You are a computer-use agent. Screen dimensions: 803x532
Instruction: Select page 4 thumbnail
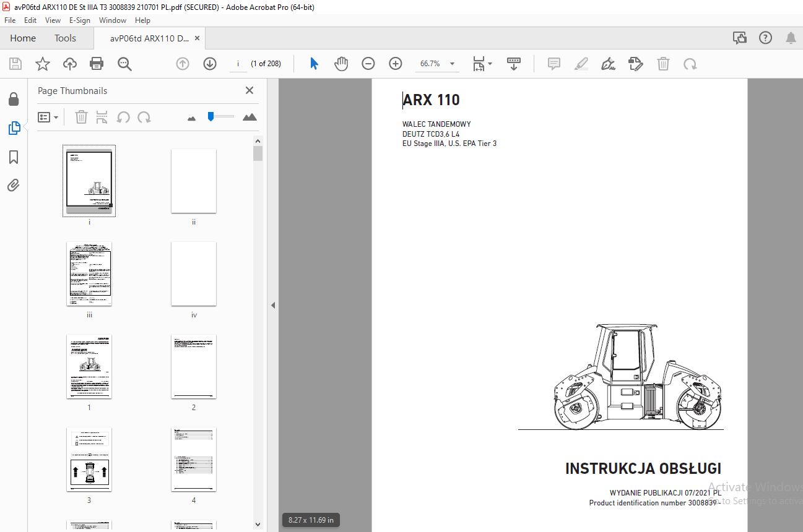(x=194, y=459)
